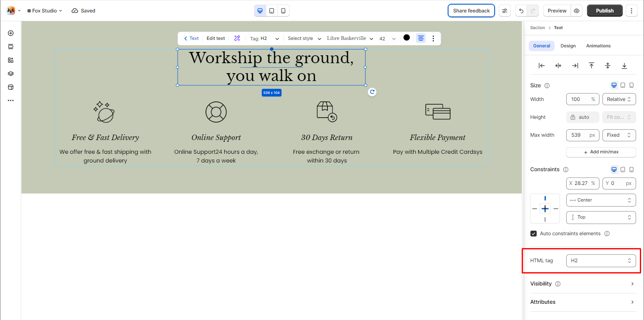Open the page settings sliders icon

tap(505, 11)
